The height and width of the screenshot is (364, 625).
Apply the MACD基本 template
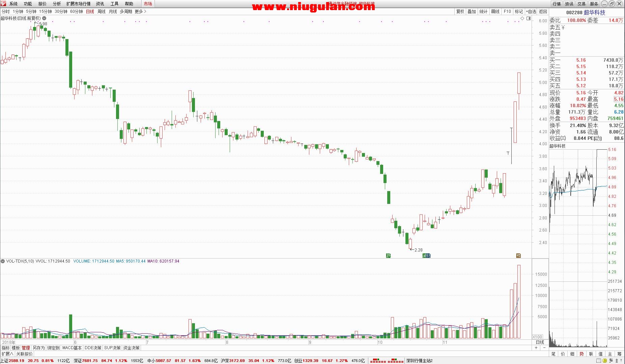pyautogui.click(x=72, y=348)
